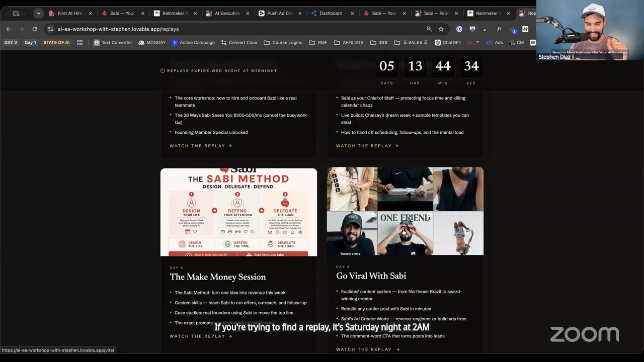Open The Sabi Method thumbnail image
The image size is (644, 362).
click(x=238, y=212)
